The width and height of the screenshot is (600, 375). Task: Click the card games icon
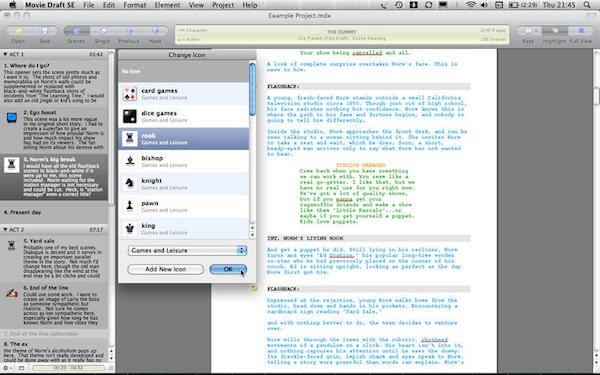[x=130, y=94]
